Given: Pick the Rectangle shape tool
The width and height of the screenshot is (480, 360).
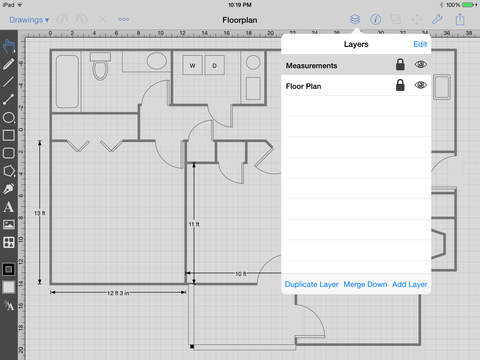Looking at the screenshot, I should (x=9, y=135).
